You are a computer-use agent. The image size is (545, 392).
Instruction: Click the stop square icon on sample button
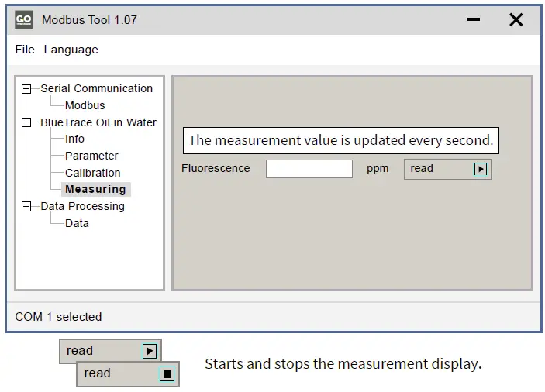167,374
